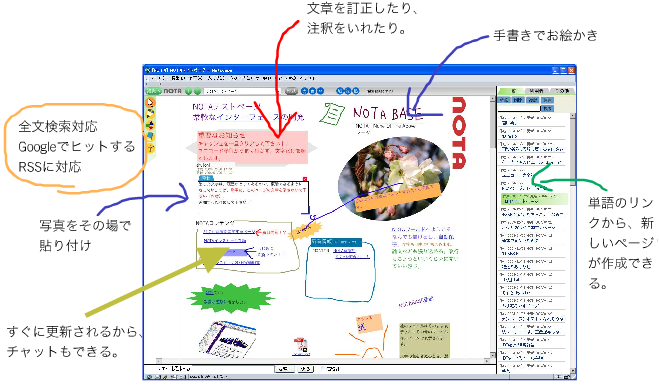Click the vertical red NOTA logo on canvas

pyautogui.click(x=458, y=133)
